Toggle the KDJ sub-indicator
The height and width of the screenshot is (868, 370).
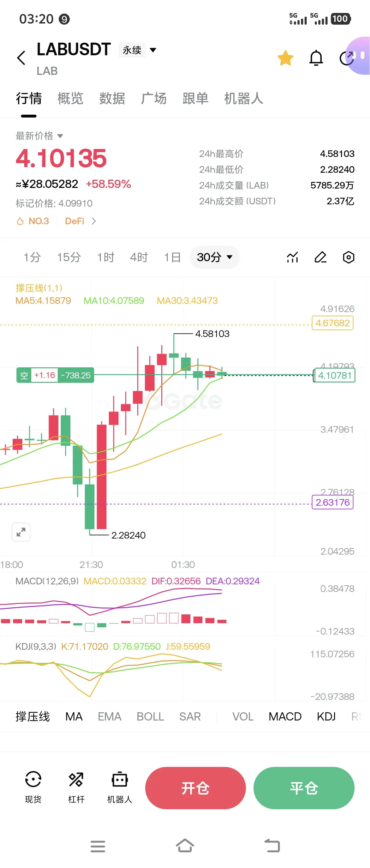coord(326,716)
